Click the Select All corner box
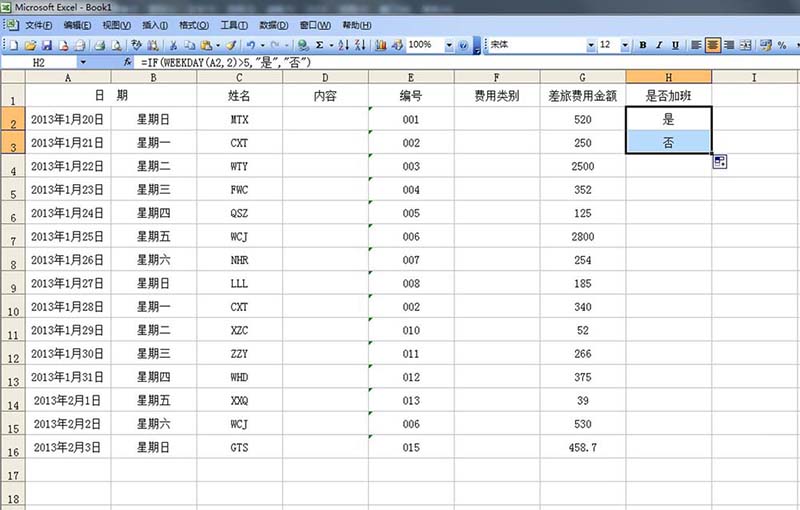The image size is (800, 510). tap(13, 77)
